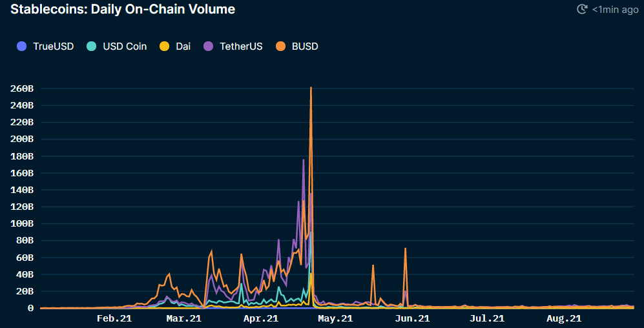
Task: Click the teal USD Coin legend dot
Action: (x=92, y=46)
